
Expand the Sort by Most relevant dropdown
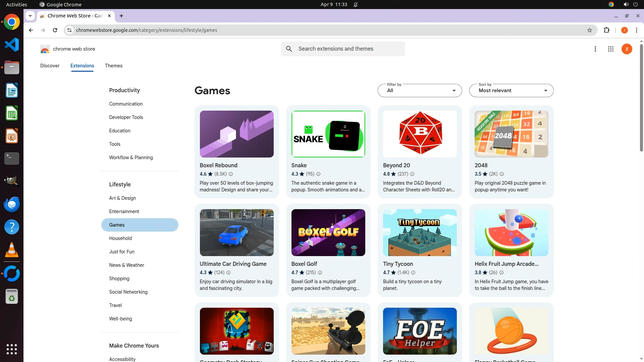[x=511, y=90]
